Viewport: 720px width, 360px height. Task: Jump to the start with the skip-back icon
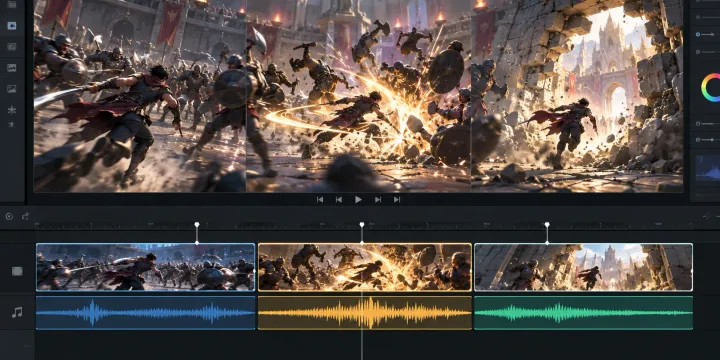click(x=320, y=199)
